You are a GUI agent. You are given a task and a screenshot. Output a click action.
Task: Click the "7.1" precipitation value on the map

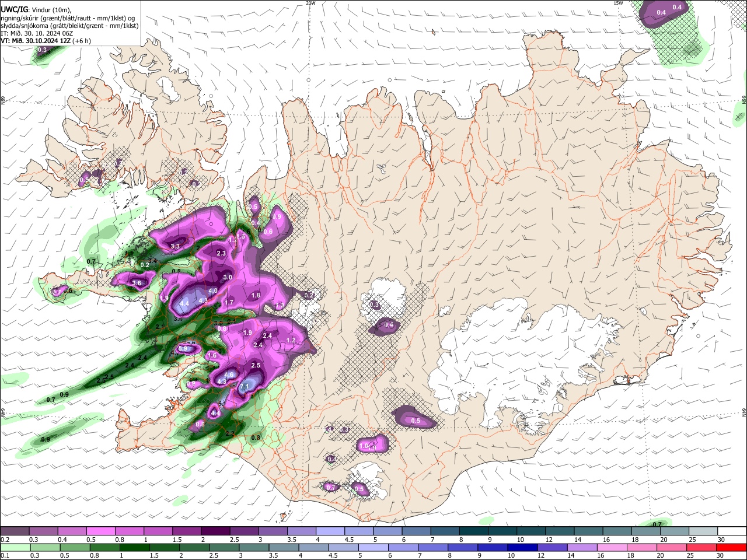point(245,386)
